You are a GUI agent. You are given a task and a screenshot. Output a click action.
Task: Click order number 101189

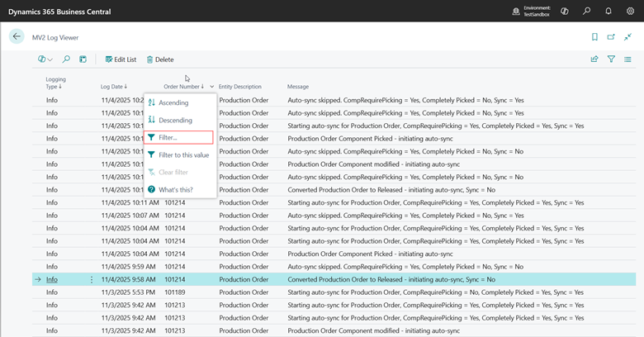point(175,292)
